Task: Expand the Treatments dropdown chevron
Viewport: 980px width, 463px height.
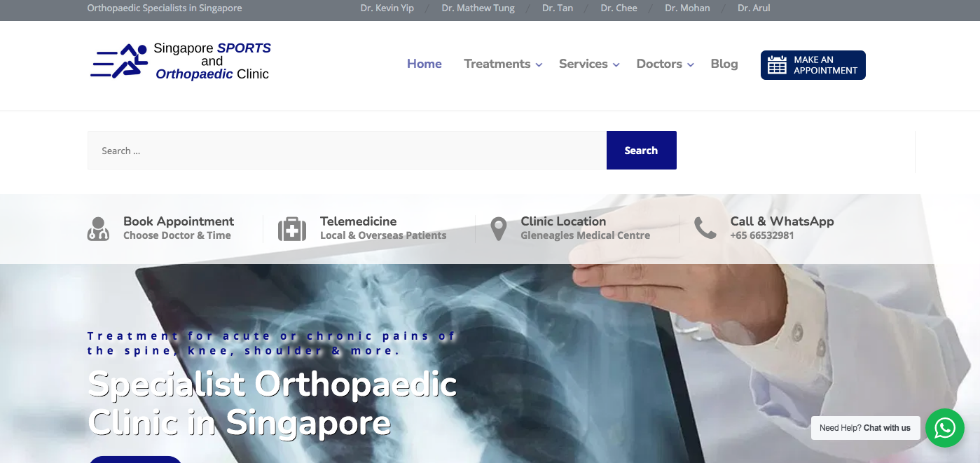Action: (539, 64)
